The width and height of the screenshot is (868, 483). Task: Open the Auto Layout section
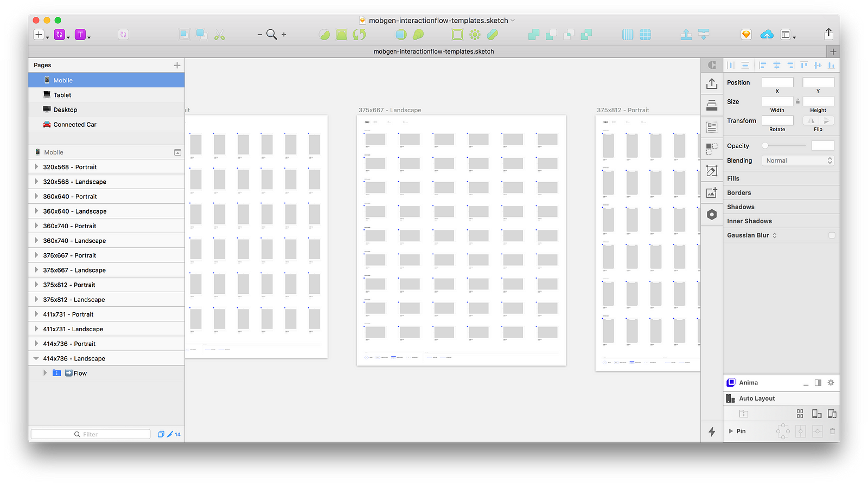[781, 398]
